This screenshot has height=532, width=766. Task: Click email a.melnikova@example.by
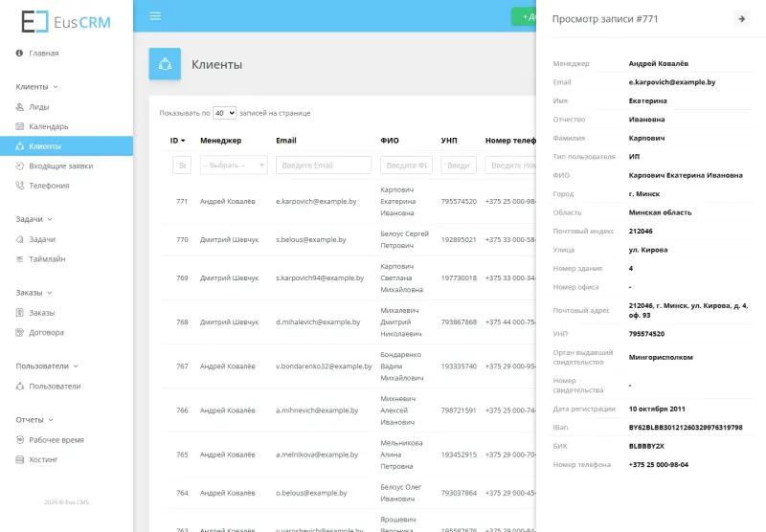317,454
